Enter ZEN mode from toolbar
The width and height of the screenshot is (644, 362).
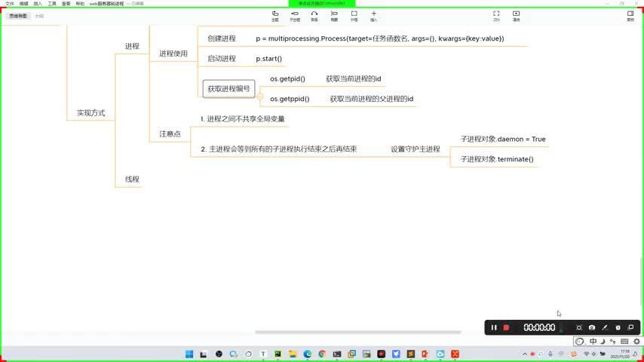click(x=496, y=16)
